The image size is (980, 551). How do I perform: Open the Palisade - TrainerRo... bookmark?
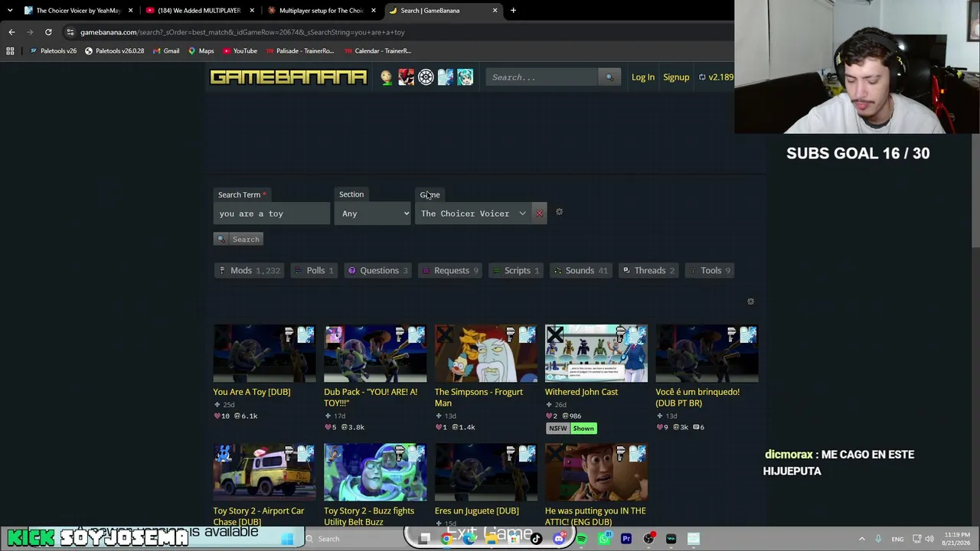coord(299,51)
